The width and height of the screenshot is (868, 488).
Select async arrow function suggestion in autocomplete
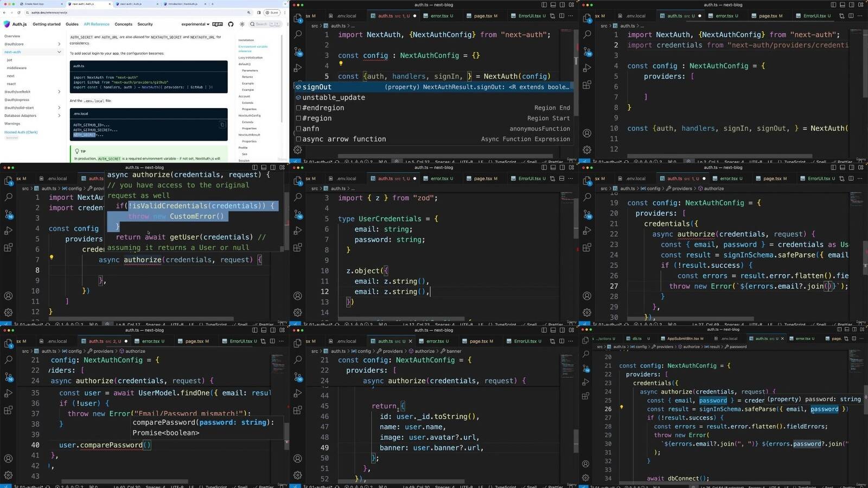[434, 139]
